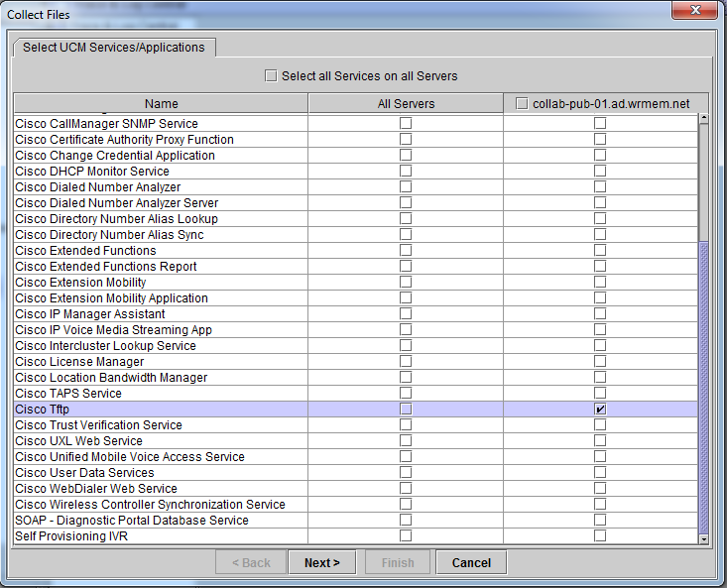
Task: Check All Servers box for Cisco Tftp
Action: 406,410
